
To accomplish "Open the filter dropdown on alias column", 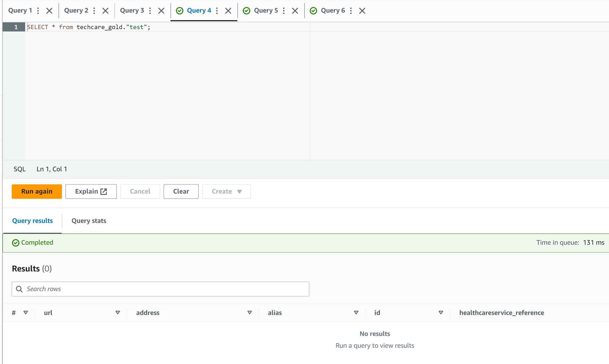I will [356, 313].
